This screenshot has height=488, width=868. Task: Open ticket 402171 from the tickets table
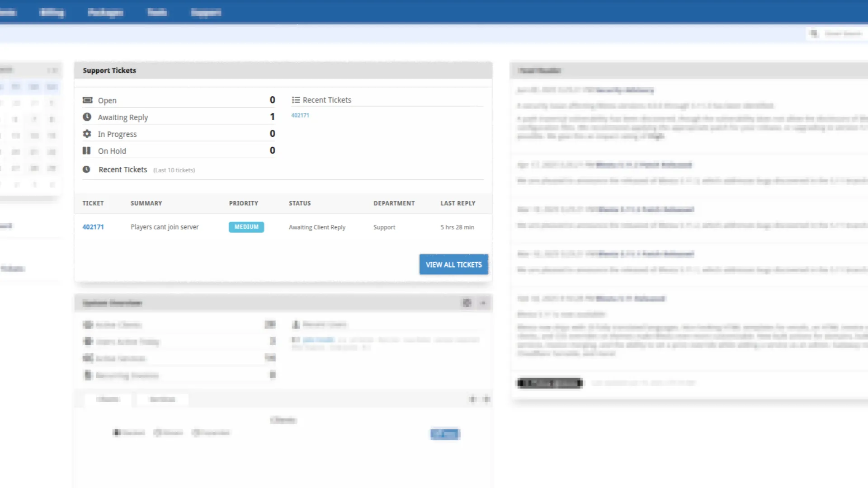point(93,227)
